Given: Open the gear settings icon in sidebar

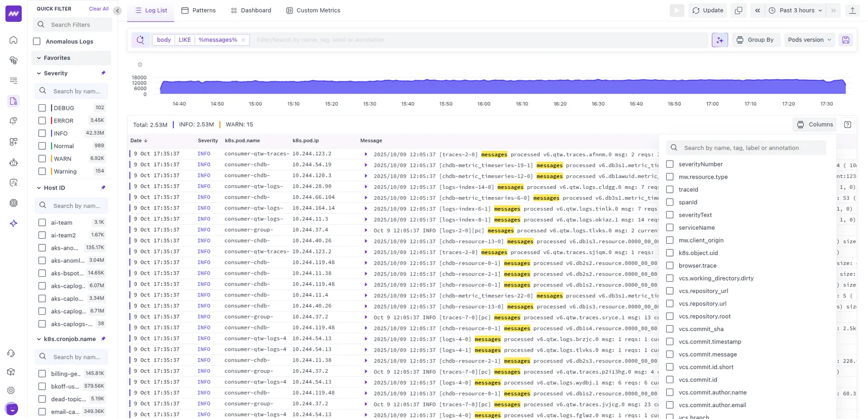Looking at the screenshot, I should [x=11, y=390].
